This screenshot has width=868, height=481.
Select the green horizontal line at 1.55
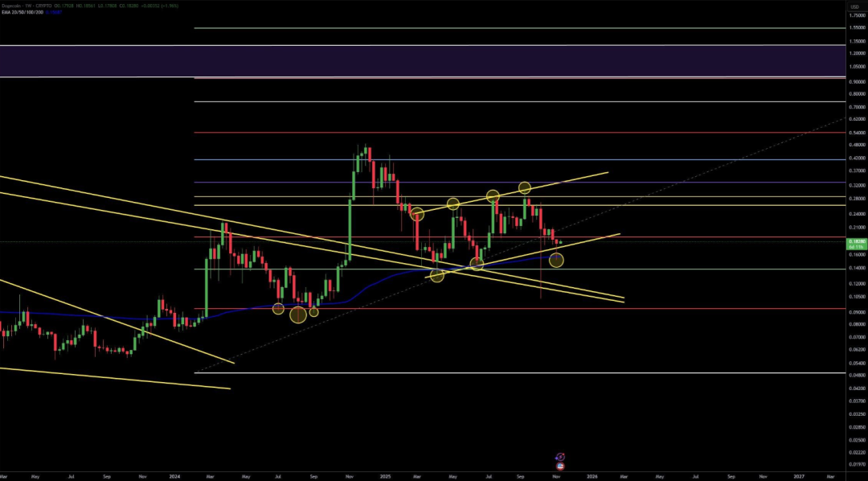482,28
